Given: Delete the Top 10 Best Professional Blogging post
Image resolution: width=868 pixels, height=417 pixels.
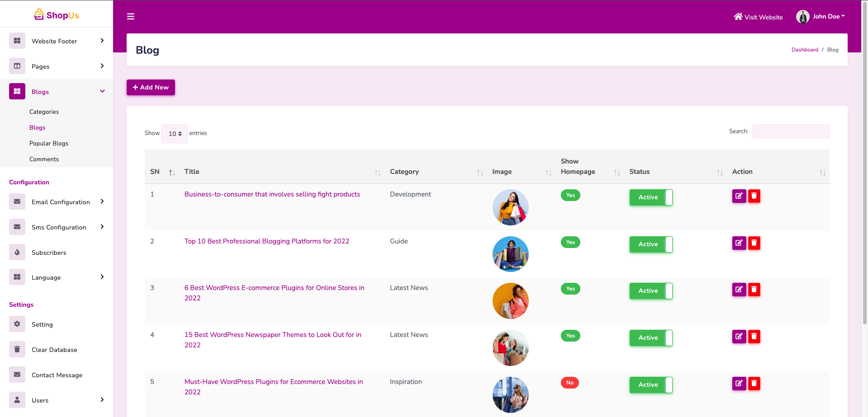Looking at the screenshot, I should point(754,243).
